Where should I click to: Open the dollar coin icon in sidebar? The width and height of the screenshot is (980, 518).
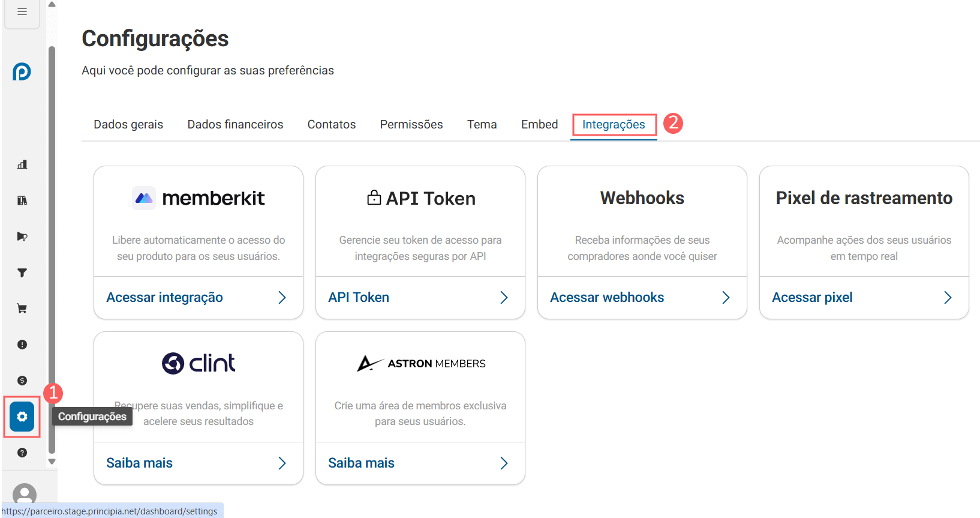tap(22, 381)
